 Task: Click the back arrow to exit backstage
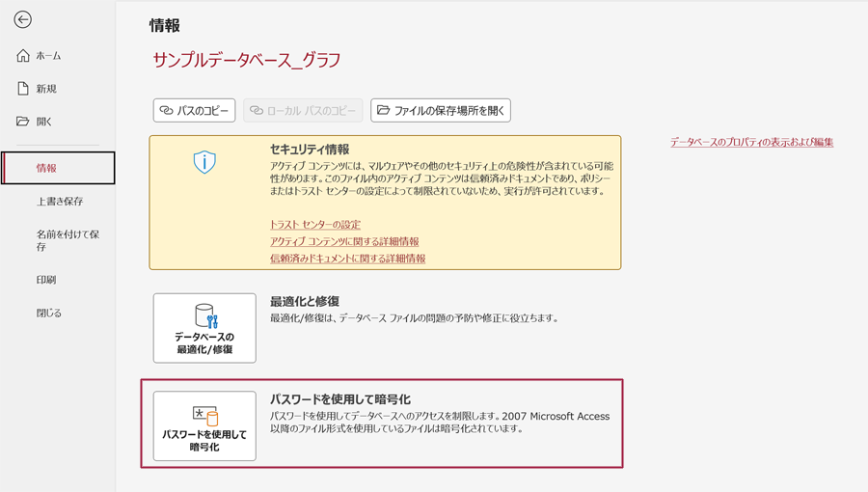click(23, 20)
